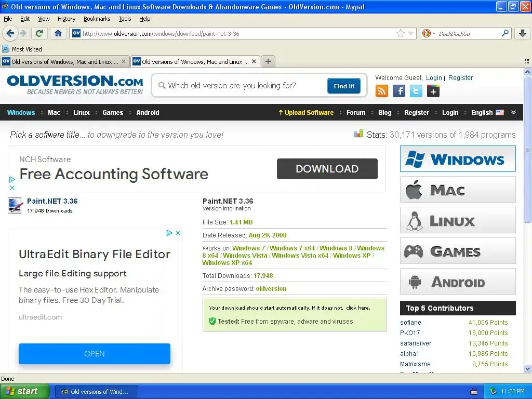Click the Register link beside Welcome Guest
532x399 pixels.
tap(460, 78)
